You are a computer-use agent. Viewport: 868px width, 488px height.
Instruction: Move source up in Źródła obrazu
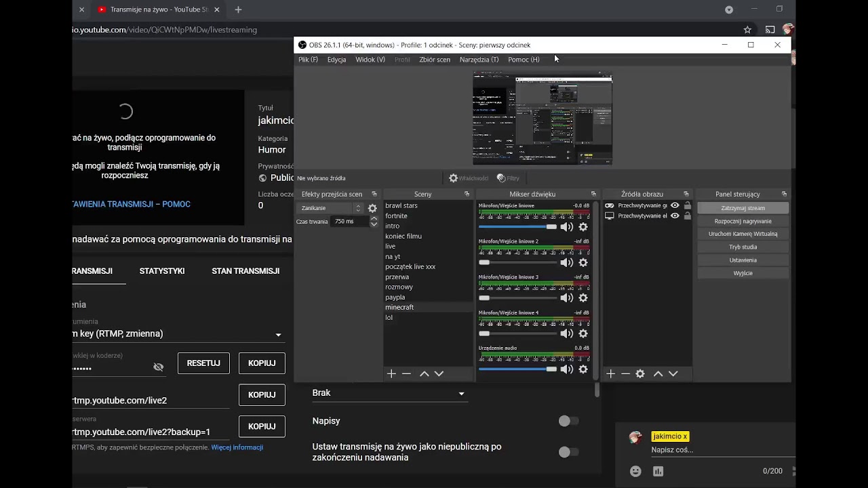(658, 373)
